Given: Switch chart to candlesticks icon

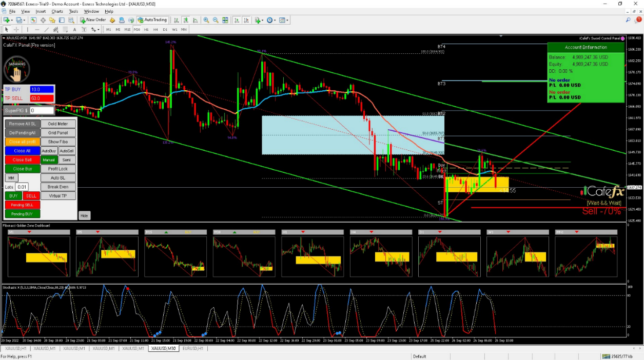Looking at the screenshot, I should (x=185, y=20).
